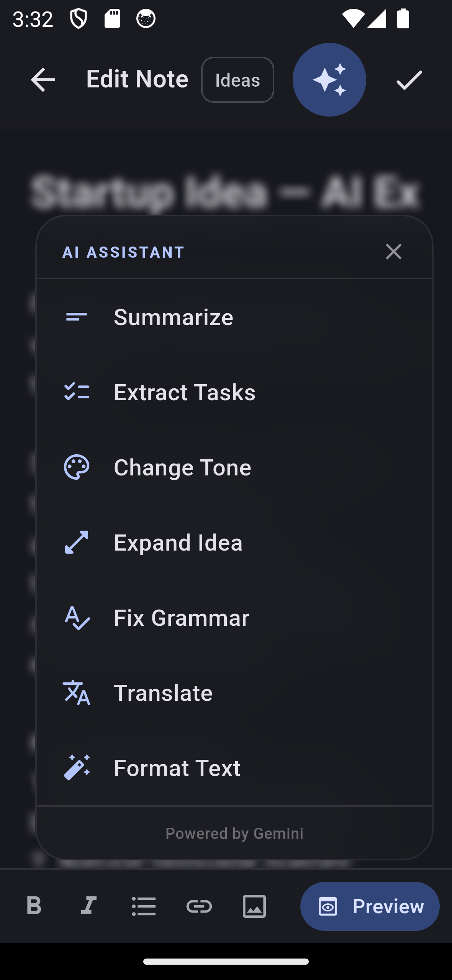The image size is (452, 980).
Task: Tap the back arrow in header
Action: coord(43,80)
